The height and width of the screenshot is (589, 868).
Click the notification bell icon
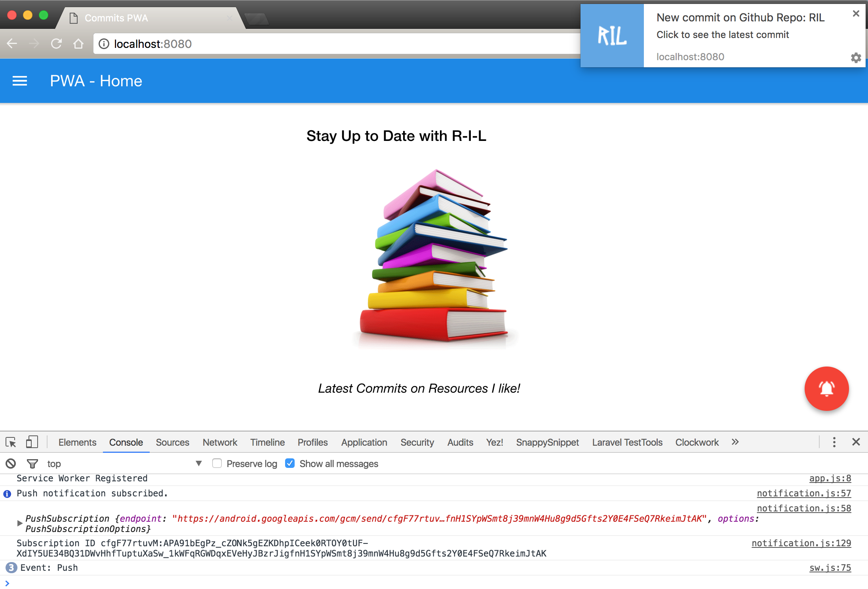(826, 388)
